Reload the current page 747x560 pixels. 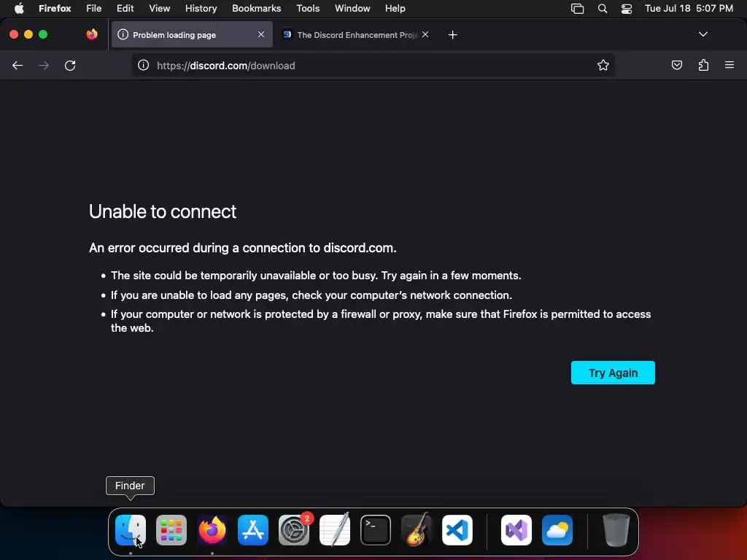tap(70, 65)
